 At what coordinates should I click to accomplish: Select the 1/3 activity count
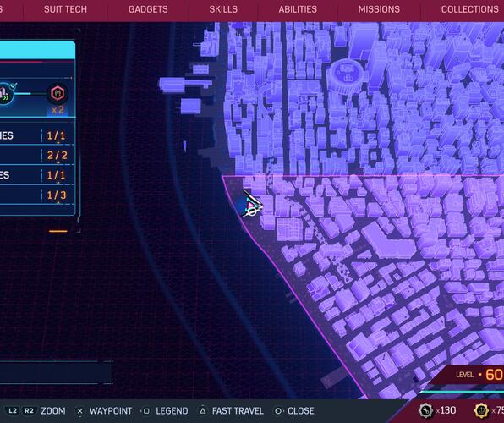click(x=57, y=195)
